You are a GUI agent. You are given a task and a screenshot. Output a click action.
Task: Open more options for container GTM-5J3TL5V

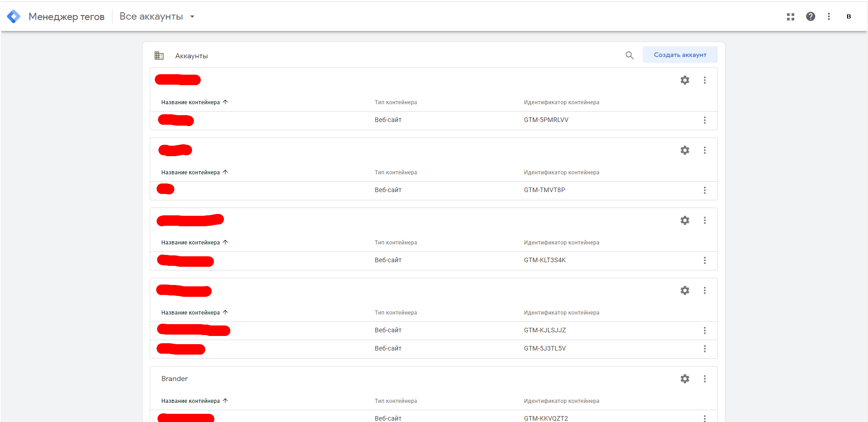705,349
